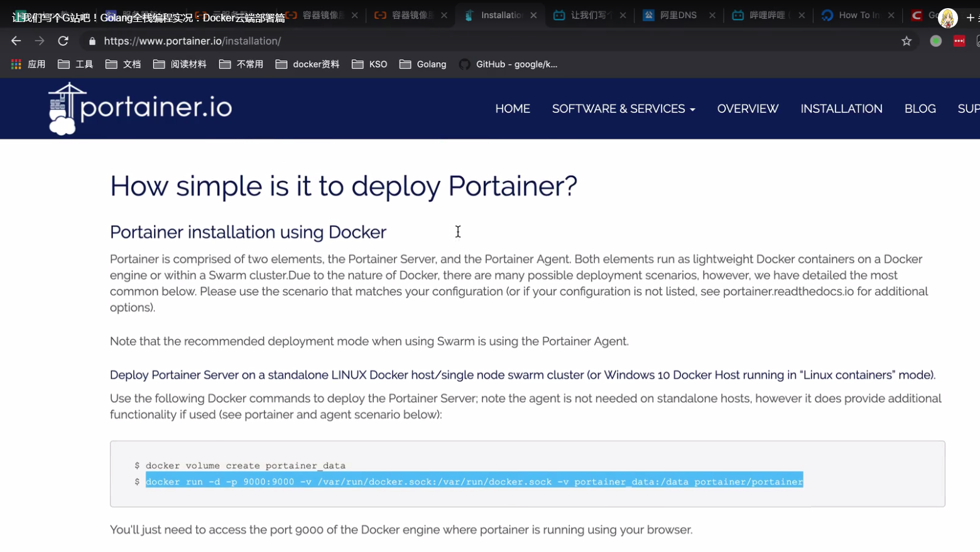View site security lock info
Viewport: 980px width, 552px height.
click(92, 41)
